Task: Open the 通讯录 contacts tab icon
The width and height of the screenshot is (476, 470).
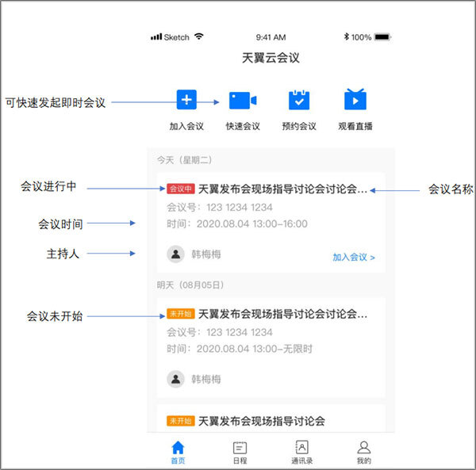Action: [x=301, y=448]
